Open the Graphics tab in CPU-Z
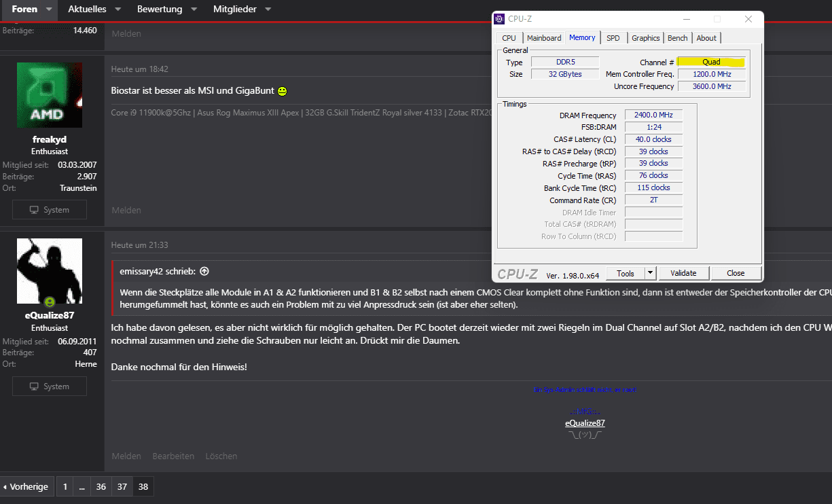The width and height of the screenshot is (832, 504). coord(645,38)
